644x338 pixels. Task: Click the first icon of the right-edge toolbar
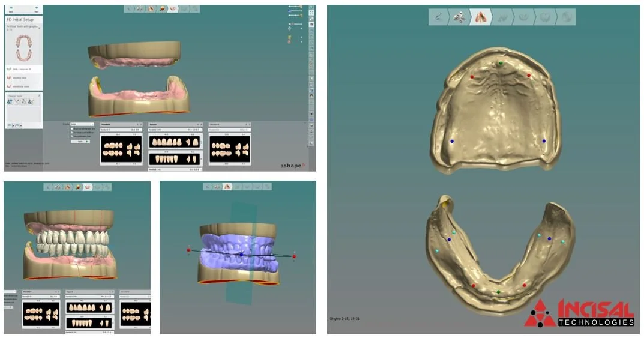pyautogui.click(x=311, y=7)
